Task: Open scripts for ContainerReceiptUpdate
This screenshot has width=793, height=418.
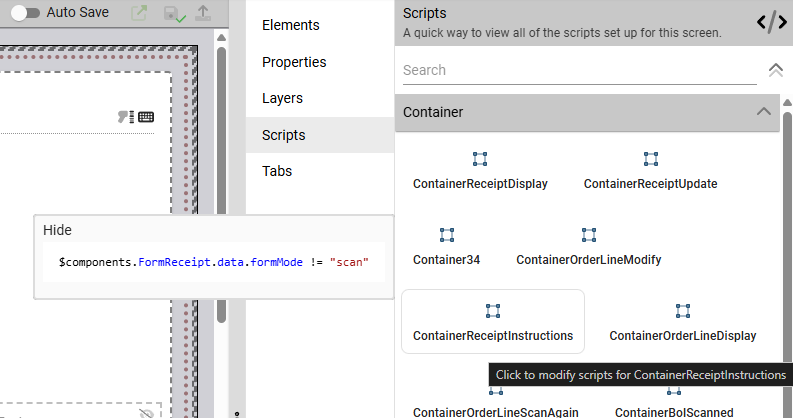Action: tap(650, 170)
